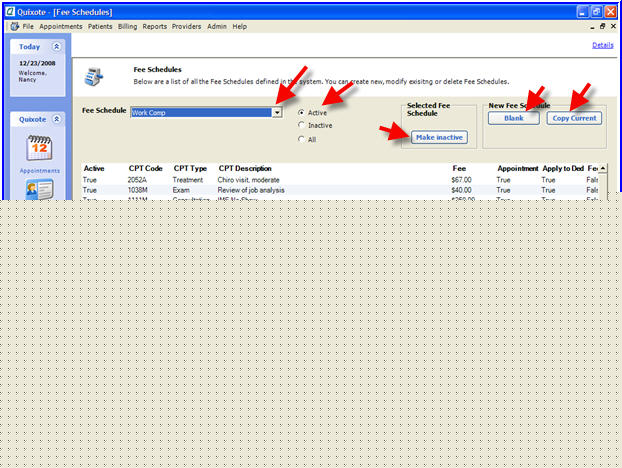Open the Details link
The height and width of the screenshot is (468, 622).
603,45
